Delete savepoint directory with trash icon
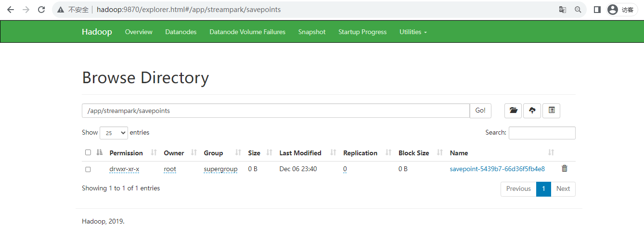The image size is (644, 225). click(x=565, y=169)
